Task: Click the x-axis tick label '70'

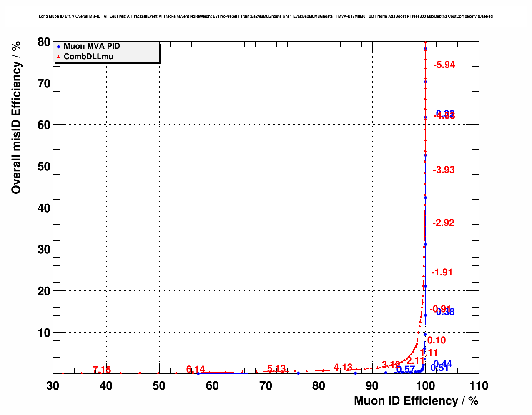Action: point(266,386)
